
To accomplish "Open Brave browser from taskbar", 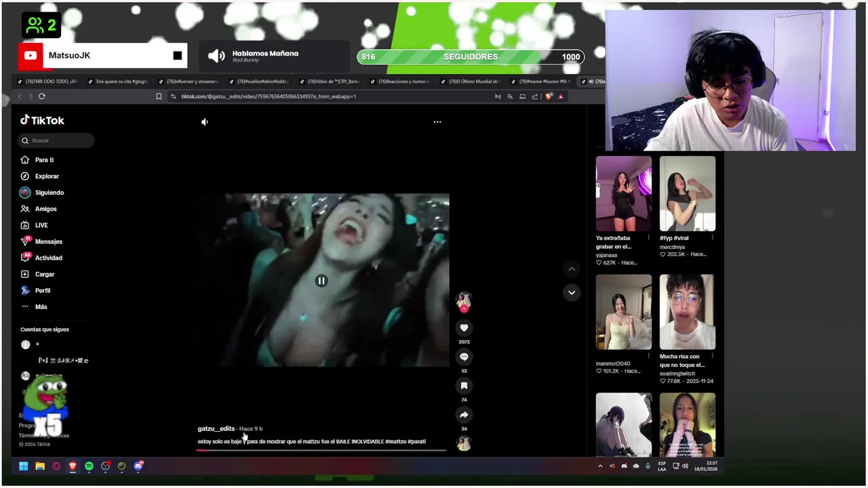I will [x=73, y=466].
